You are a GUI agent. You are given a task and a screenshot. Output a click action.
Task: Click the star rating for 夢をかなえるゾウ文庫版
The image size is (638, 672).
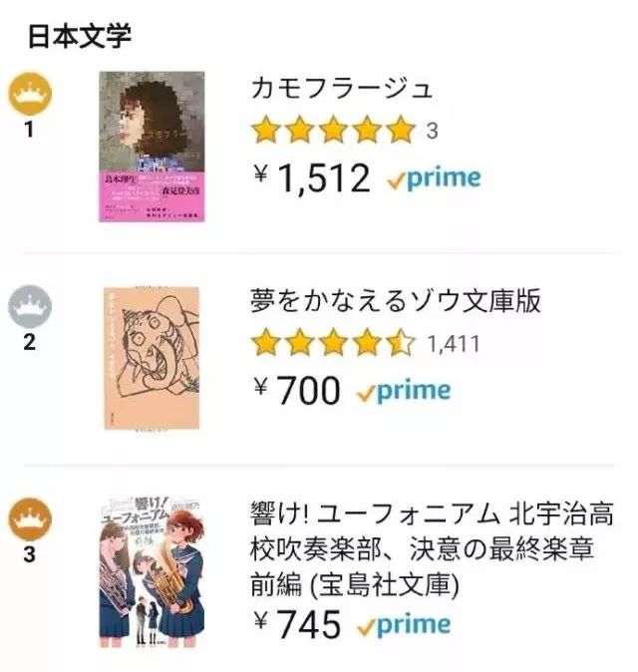(x=332, y=343)
